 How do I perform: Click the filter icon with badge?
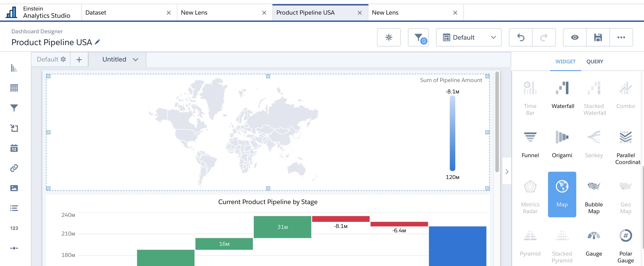click(418, 37)
